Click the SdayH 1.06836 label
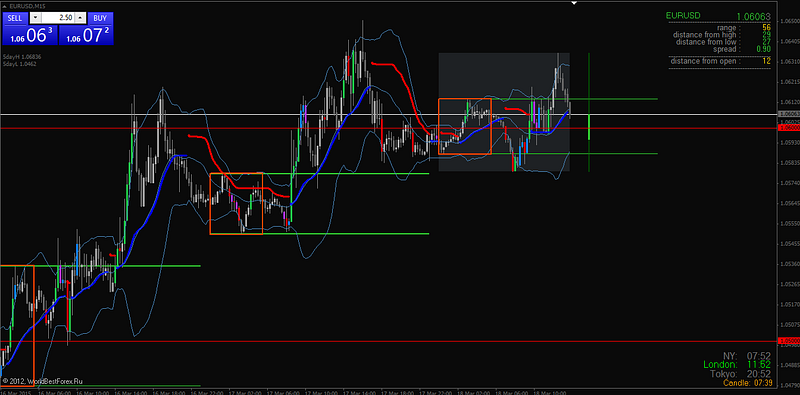The image size is (800, 395). point(21,56)
